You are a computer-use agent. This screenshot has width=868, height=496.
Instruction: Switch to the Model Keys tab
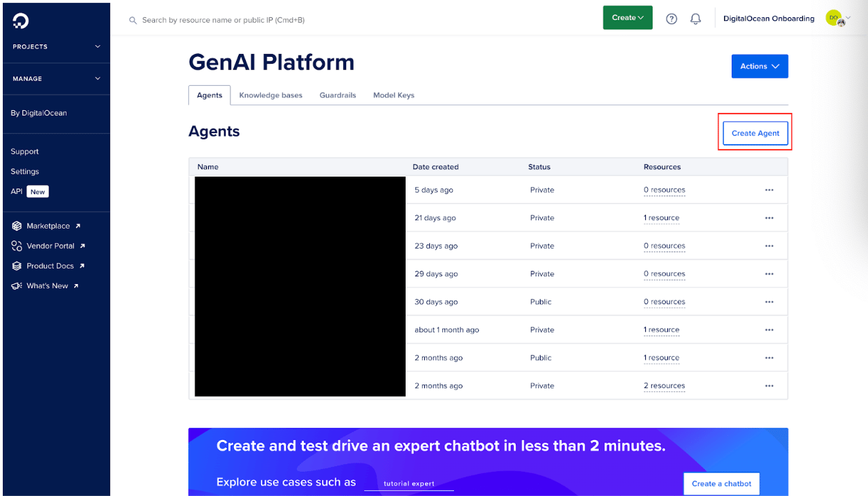point(394,96)
